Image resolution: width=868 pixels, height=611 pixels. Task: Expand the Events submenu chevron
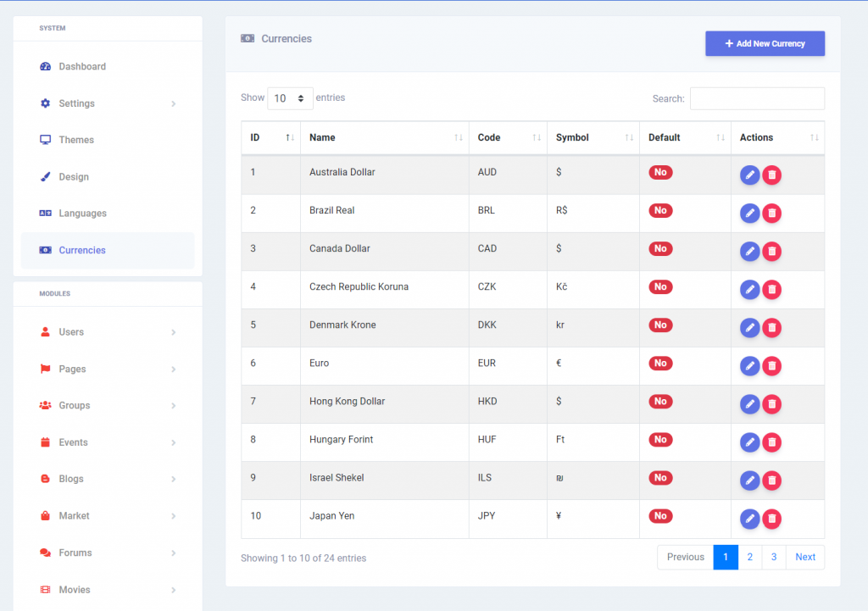[x=173, y=442]
